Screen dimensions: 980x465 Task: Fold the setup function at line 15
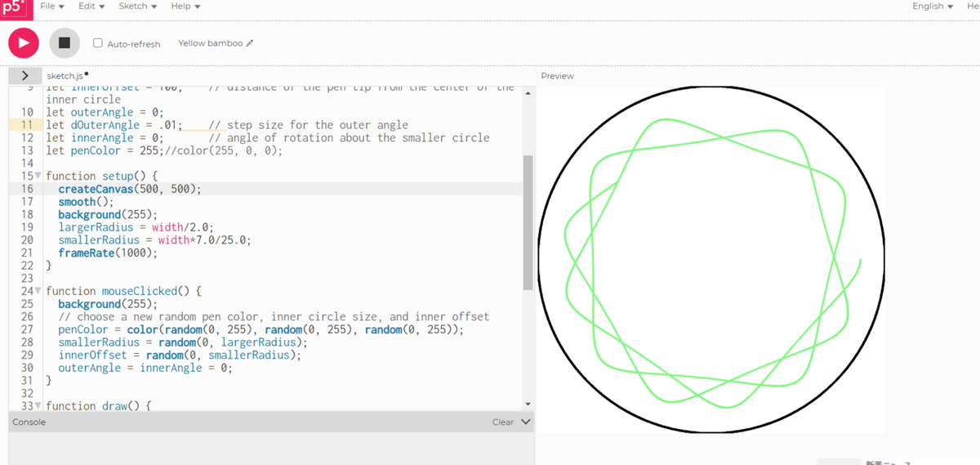point(38,176)
